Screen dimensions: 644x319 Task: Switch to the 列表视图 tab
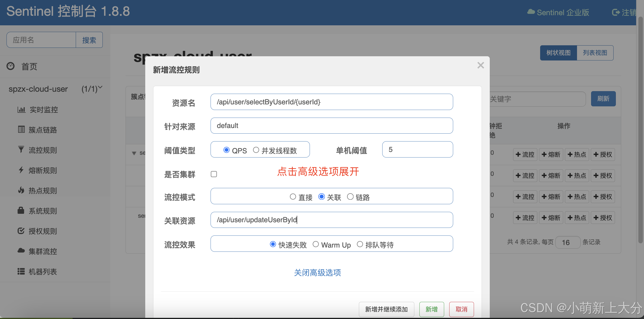pos(595,53)
